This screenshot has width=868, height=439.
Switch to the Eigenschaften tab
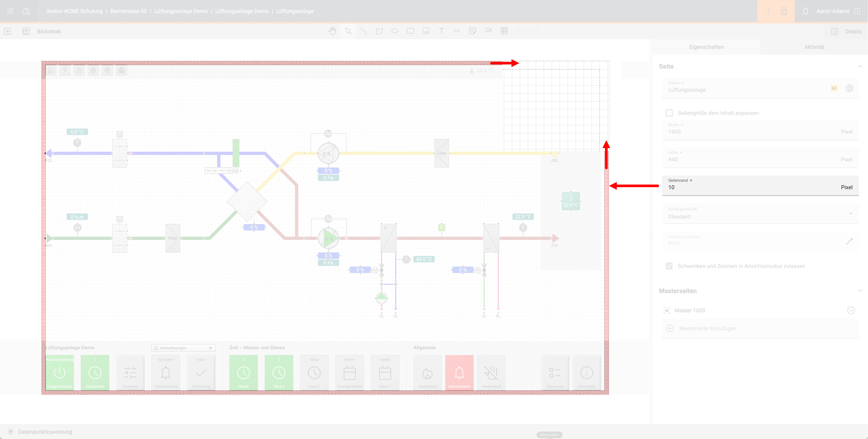[707, 47]
